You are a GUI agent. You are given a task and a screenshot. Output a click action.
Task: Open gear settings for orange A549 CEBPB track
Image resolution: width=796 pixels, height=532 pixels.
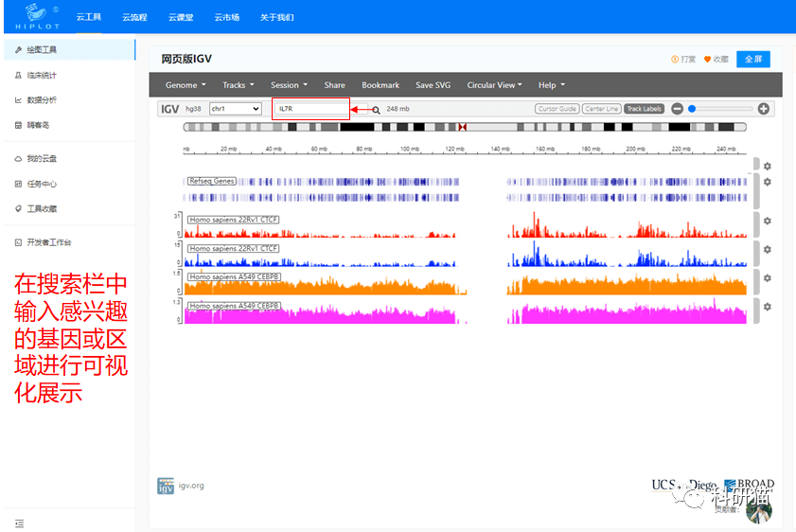(x=768, y=278)
